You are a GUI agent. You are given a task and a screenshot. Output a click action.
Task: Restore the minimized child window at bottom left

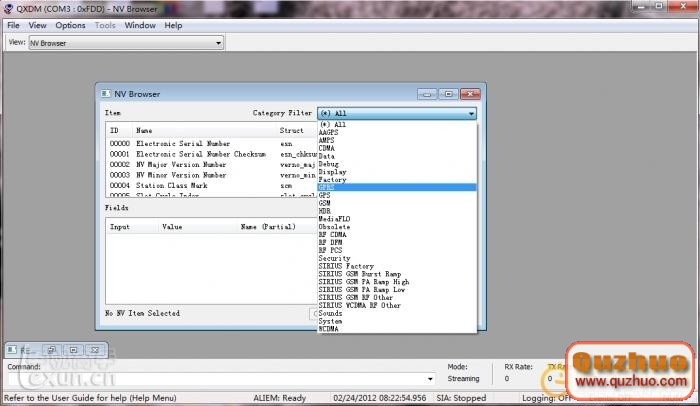(x=53, y=350)
